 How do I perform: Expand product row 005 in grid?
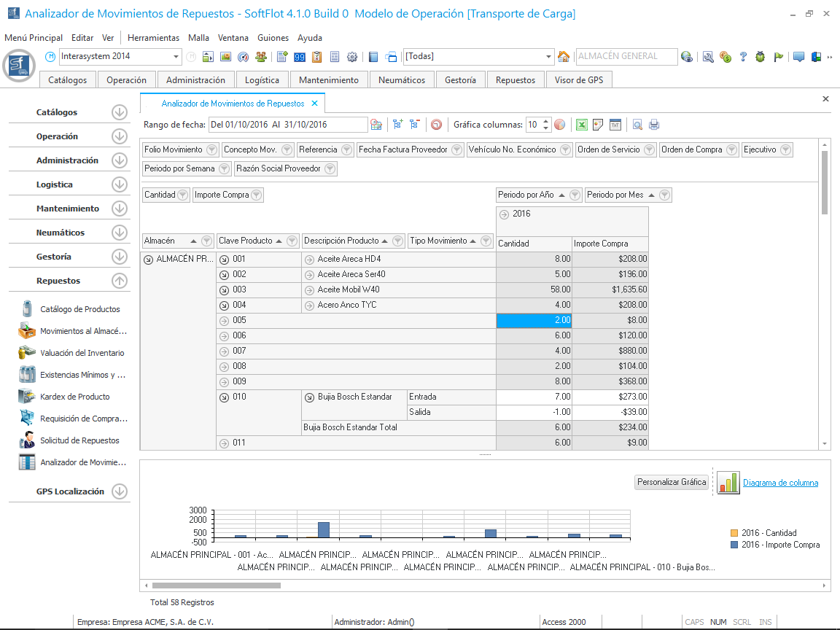pos(224,320)
